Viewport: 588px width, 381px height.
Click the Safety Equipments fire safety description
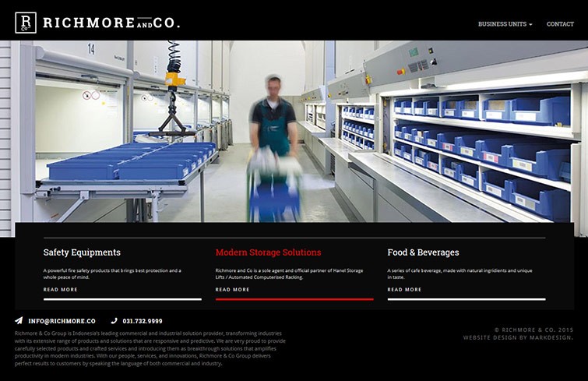(112, 273)
